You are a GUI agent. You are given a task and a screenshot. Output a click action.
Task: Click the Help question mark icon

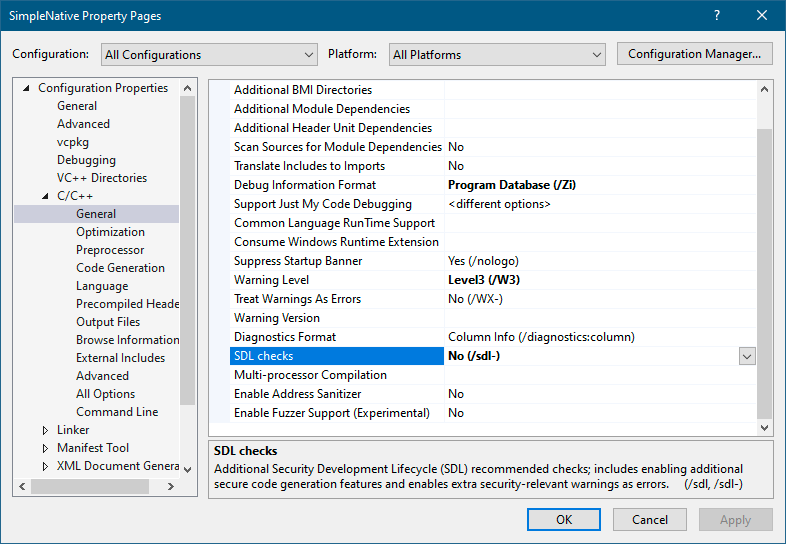click(717, 16)
